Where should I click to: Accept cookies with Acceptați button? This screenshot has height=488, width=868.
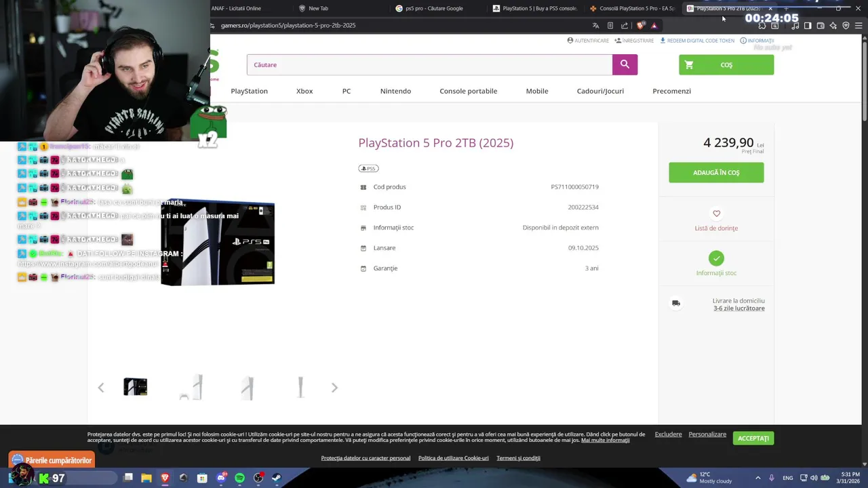click(x=753, y=439)
